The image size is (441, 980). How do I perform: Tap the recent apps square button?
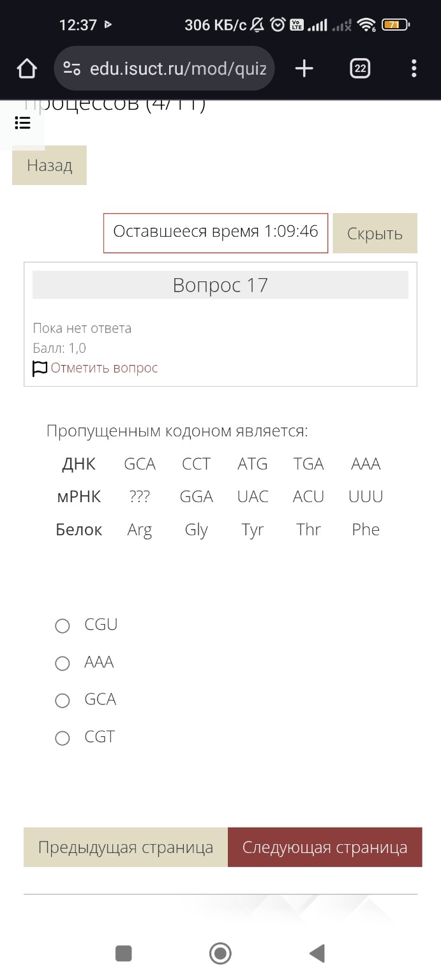123,953
